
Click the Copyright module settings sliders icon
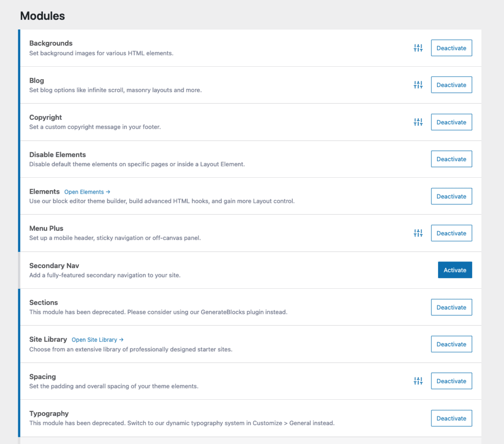coord(418,122)
